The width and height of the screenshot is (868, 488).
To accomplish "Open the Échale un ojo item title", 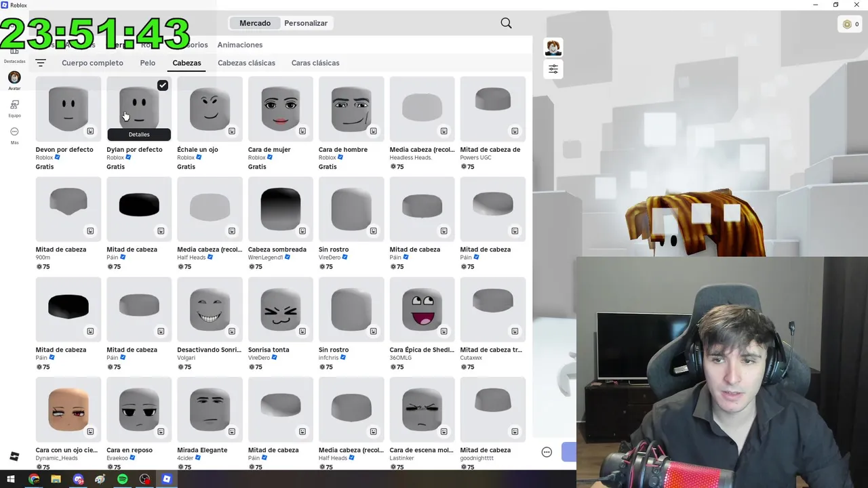I will tap(197, 150).
